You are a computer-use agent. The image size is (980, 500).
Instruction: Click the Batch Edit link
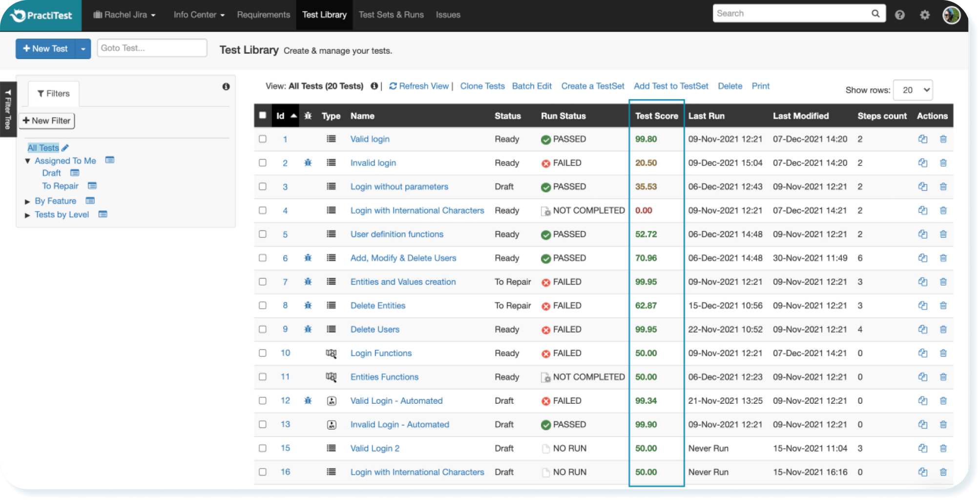click(532, 86)
